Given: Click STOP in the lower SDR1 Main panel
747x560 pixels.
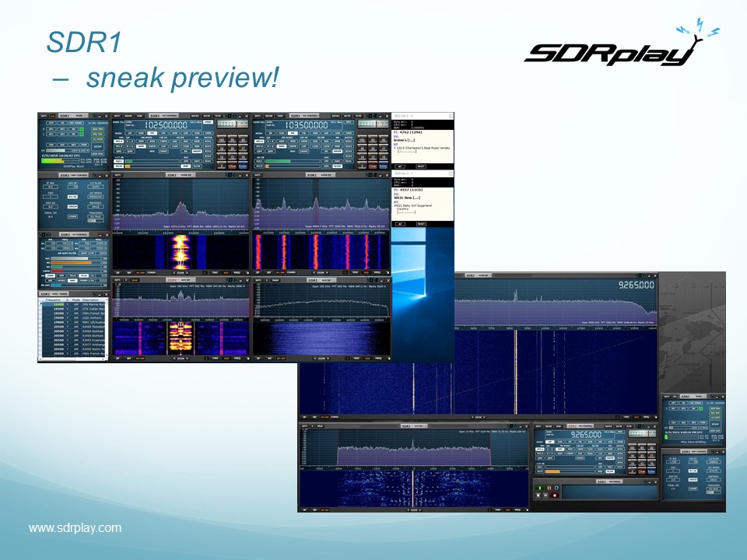Looking at the screenshot, I should (716, 425).
